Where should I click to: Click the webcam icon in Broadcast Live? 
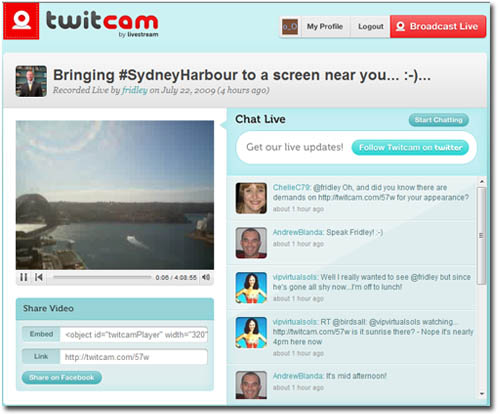coord(400,27)
